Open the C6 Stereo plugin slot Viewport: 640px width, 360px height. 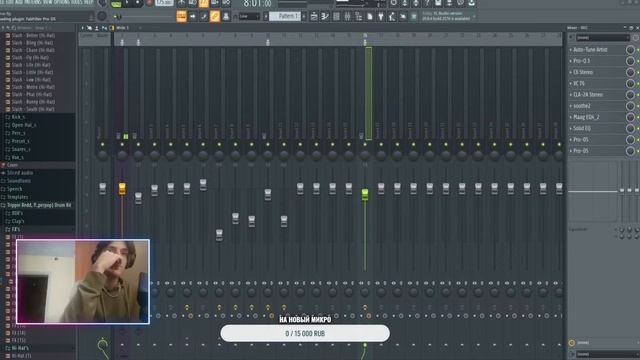(583, 72)
